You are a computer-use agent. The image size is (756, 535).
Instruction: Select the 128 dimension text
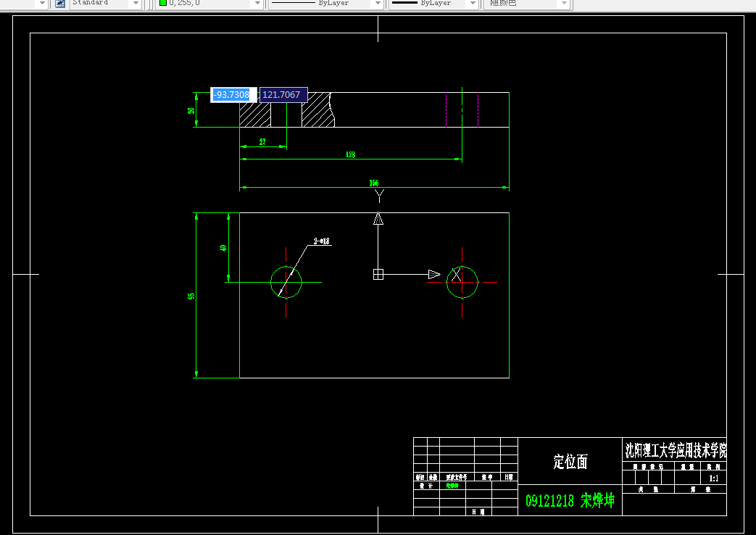pyautogui.click(x=351, y=154)
